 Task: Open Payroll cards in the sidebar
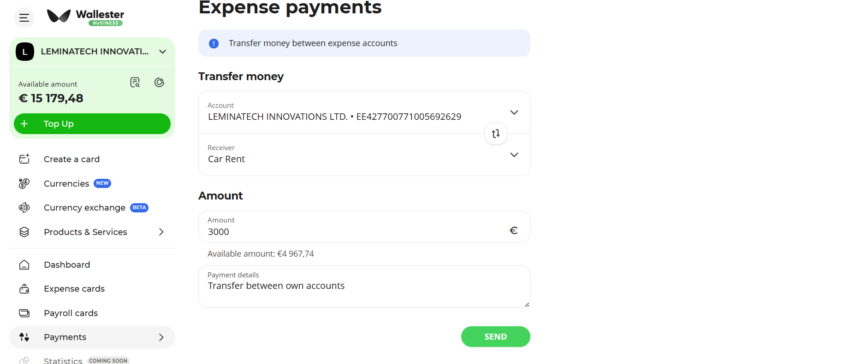click(71, 313)
